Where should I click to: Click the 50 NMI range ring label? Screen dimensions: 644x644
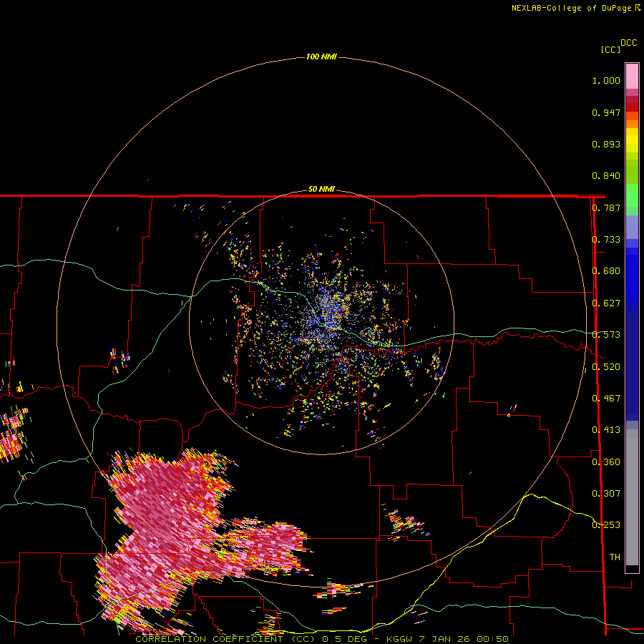click(321, 189)
